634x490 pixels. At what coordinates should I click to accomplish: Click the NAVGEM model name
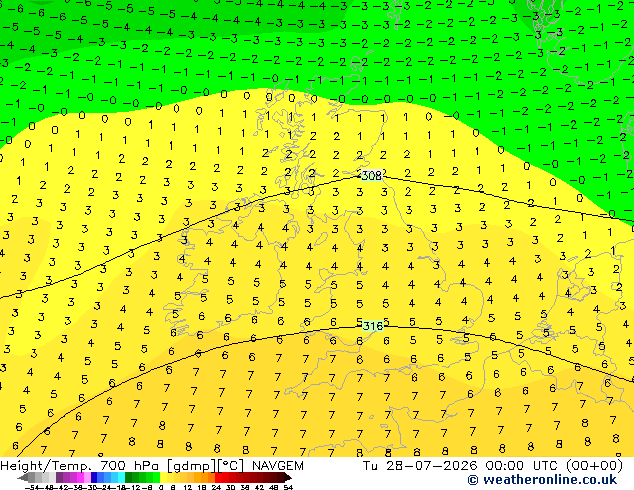click(x=277, y=466)
